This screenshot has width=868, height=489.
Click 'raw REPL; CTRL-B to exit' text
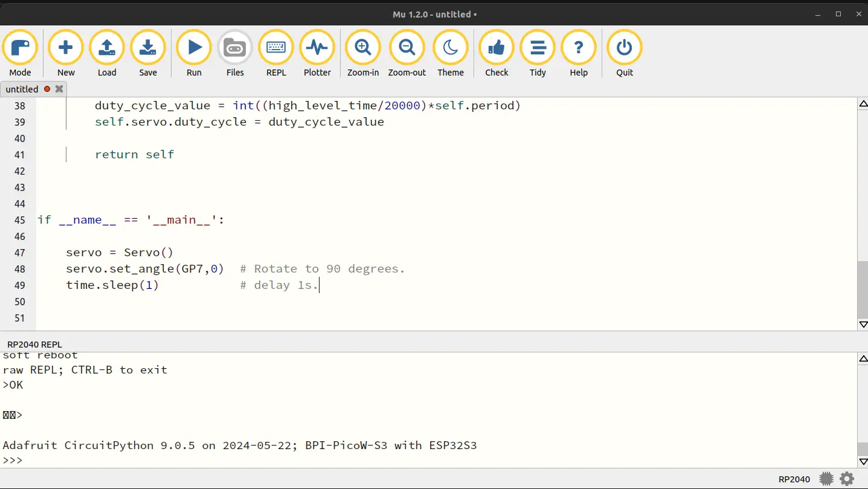[x=85, y=369]
